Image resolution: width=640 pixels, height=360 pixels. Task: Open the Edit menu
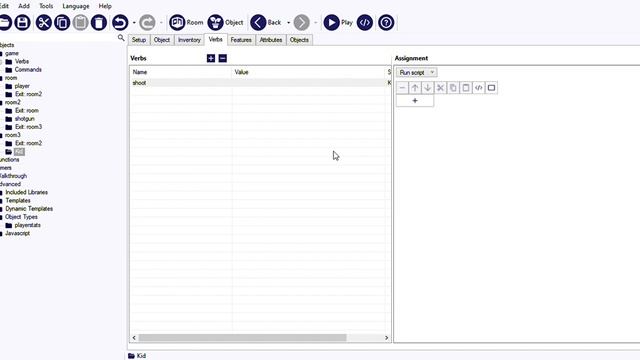pyautogui.click(x=4, y=6)
